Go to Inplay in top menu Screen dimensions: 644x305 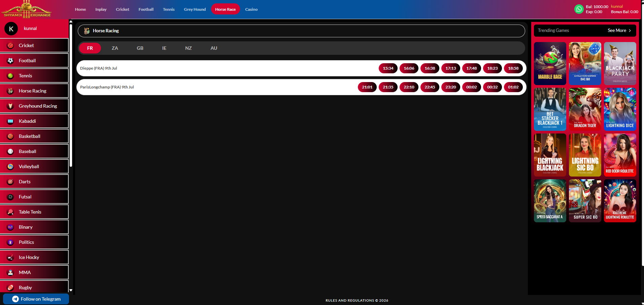pos(101,9)
